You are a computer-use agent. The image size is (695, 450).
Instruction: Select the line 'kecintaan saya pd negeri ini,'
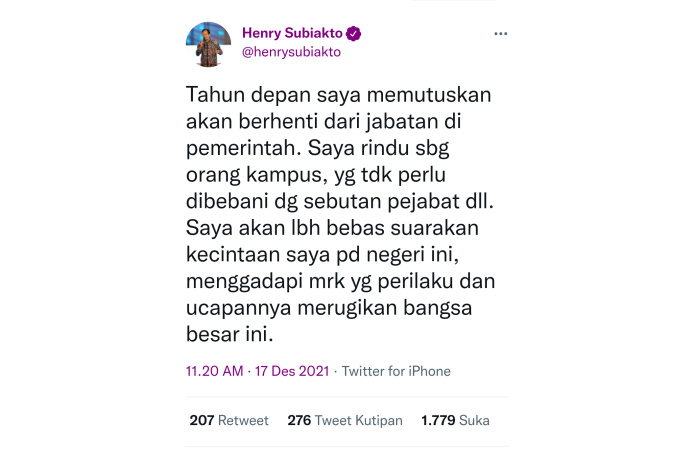coord(322,255)
